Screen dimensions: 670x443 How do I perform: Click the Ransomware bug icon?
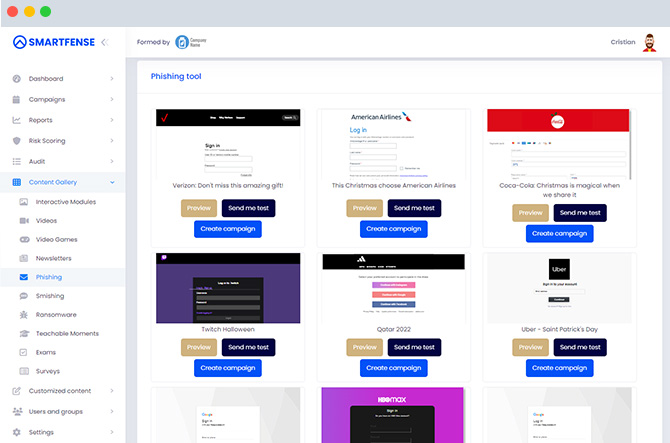tap(24, 314)
